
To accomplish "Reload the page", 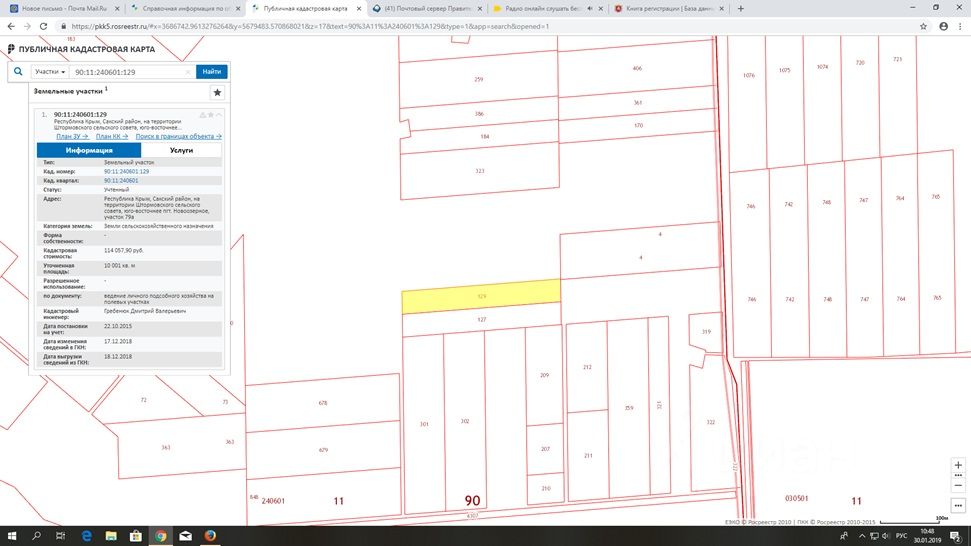I will click(43, 27).
